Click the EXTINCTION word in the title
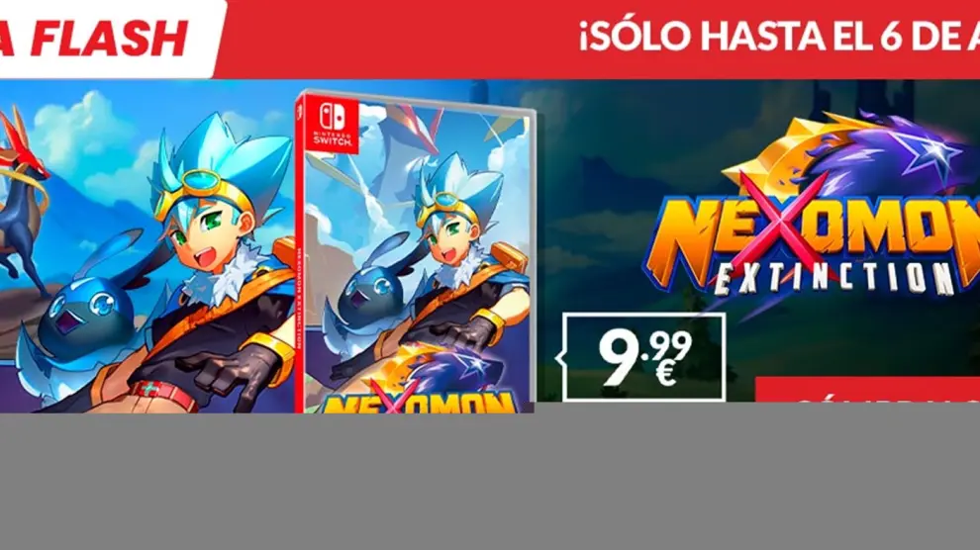Screen dimensions: 980x550 point(833,275)
